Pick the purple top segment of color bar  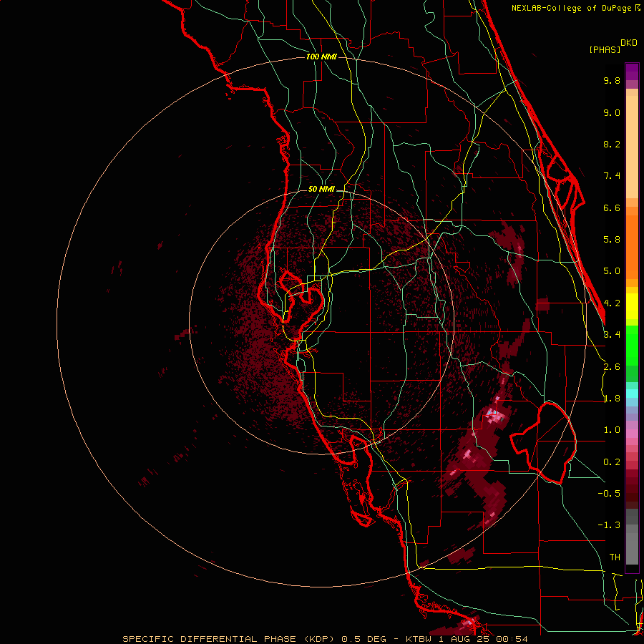pos(632,72)
